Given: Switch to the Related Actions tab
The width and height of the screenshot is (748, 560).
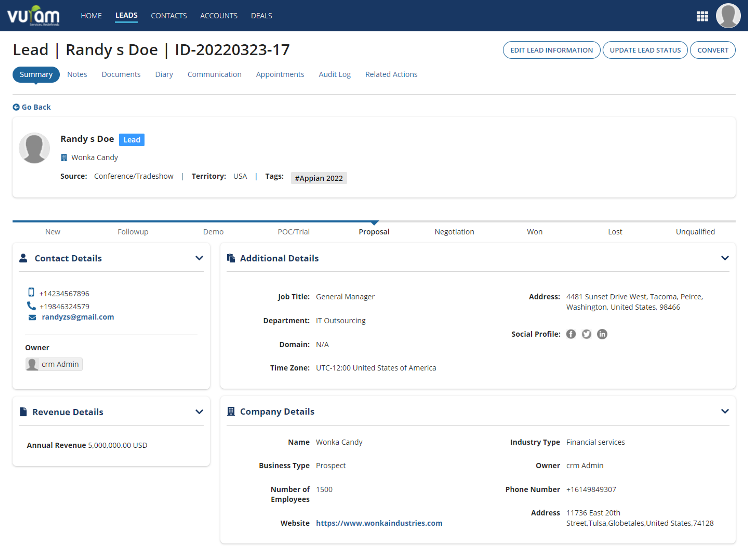Looking at the screenshot, I should coord(391,74).
